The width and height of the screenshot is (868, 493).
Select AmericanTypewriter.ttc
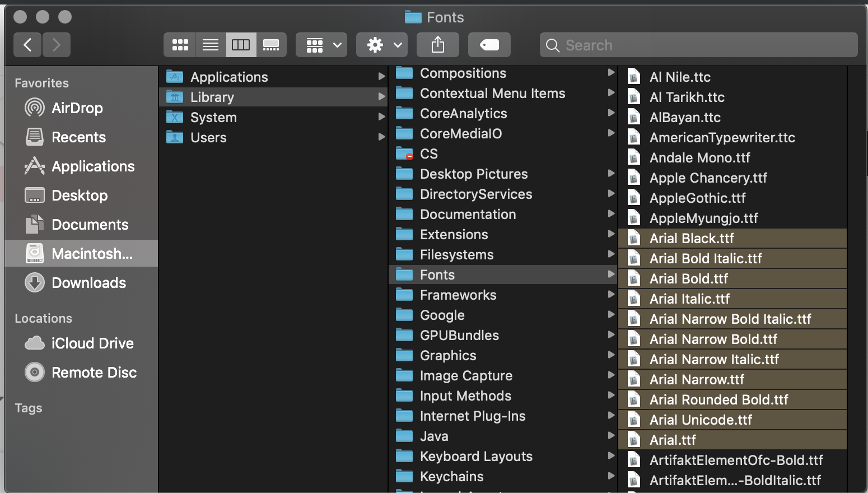732,137
